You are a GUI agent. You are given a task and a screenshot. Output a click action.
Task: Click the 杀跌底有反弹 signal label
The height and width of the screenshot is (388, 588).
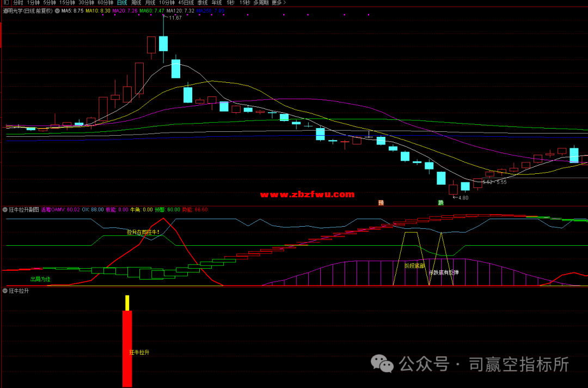[444, 272]
